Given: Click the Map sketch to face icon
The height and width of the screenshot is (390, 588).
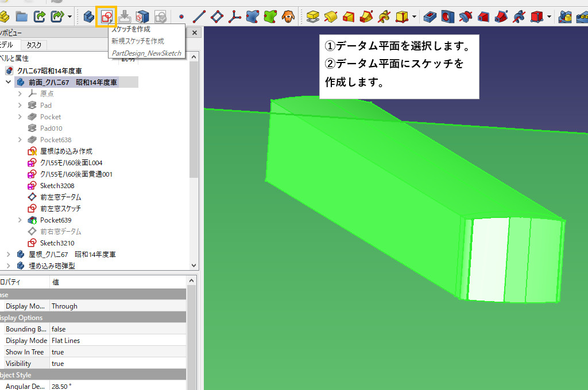Looking at the screenshot, I should tap(142, 17).
